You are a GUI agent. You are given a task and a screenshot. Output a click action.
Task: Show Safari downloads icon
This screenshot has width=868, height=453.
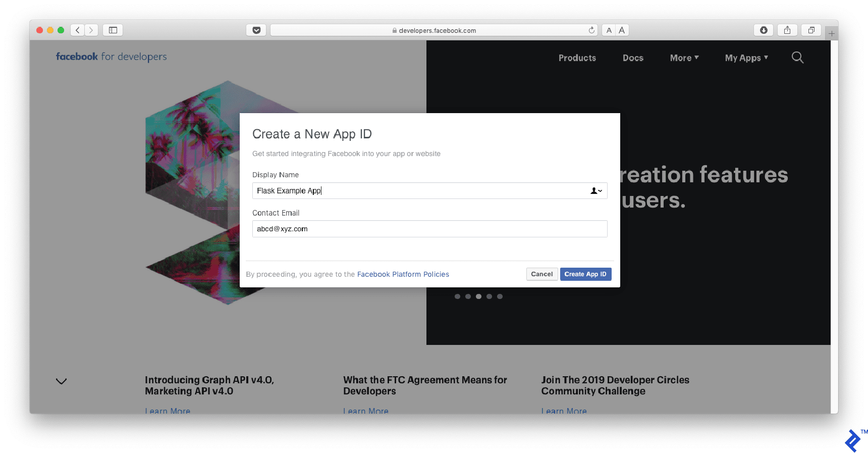coord(764,30)
